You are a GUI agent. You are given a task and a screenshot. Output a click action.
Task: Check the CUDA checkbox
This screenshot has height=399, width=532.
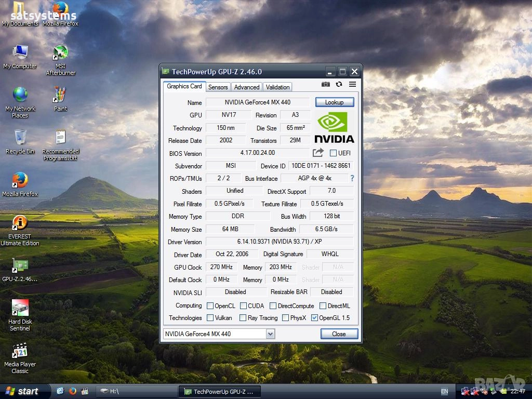click(x=243, y=306)
